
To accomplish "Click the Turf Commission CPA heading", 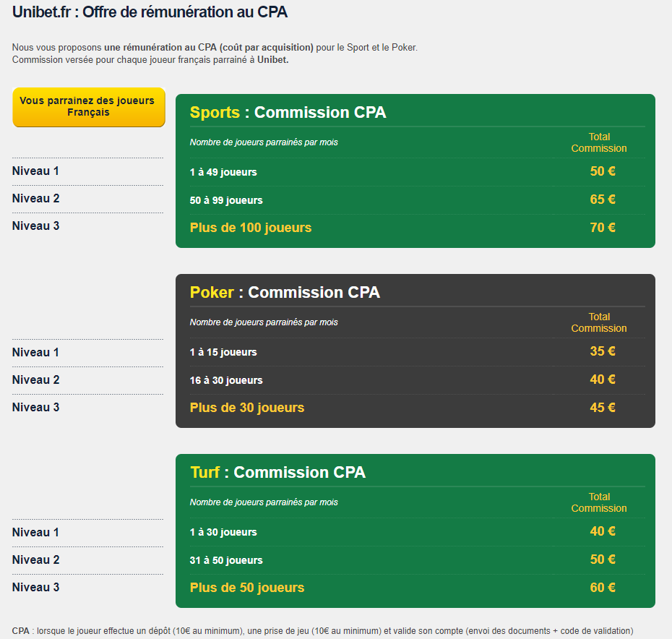I will pyautogui.click(x=277, y=473).
